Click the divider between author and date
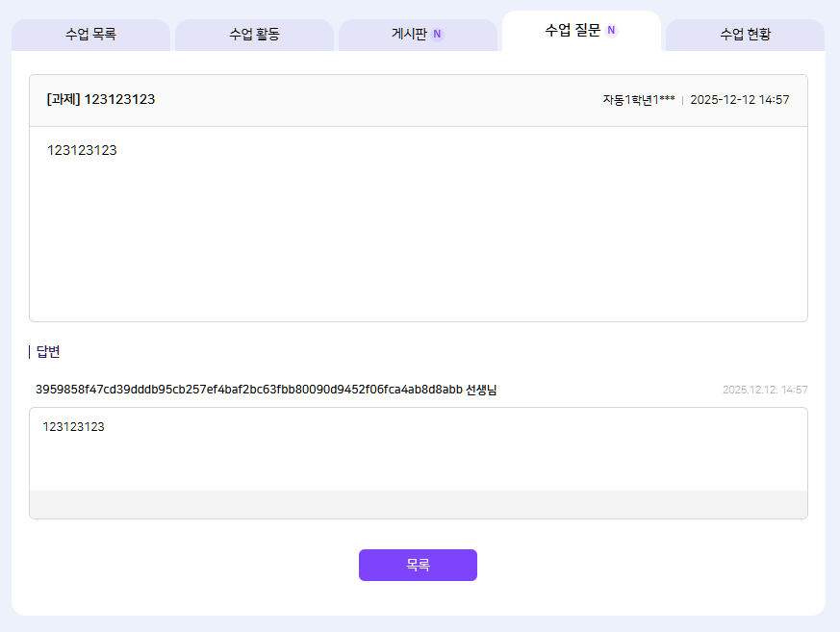 (x=682, y=100)
